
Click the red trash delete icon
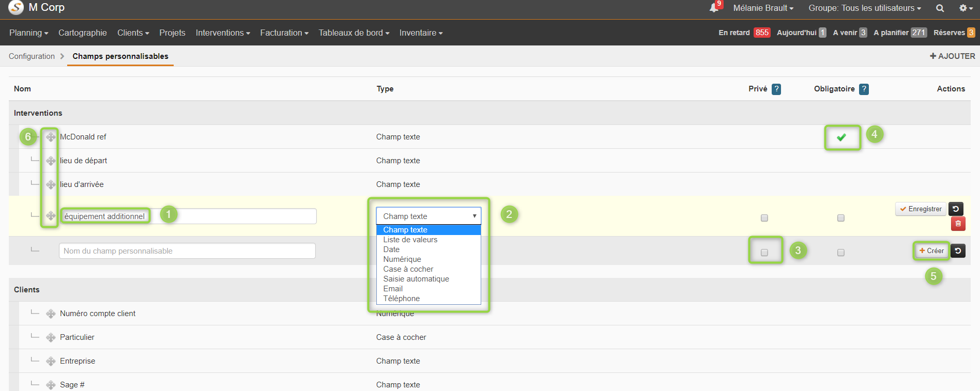958,224
